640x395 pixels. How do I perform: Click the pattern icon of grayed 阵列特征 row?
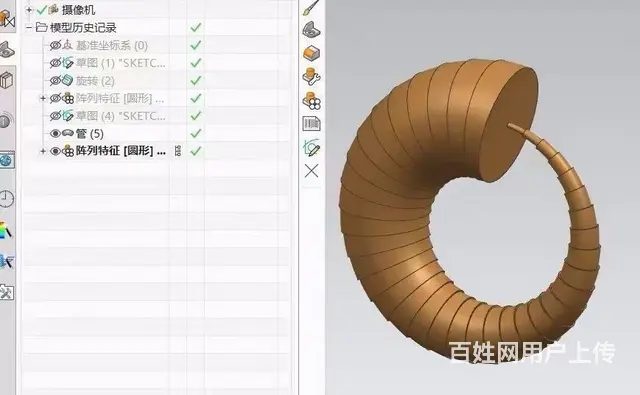68,98
